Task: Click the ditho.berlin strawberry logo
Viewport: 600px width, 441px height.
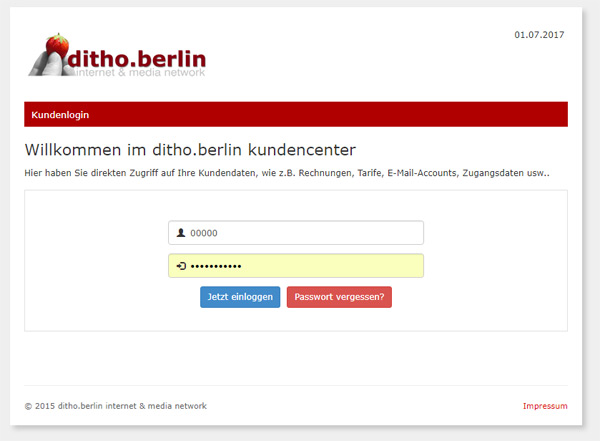Action: (117, 56)
